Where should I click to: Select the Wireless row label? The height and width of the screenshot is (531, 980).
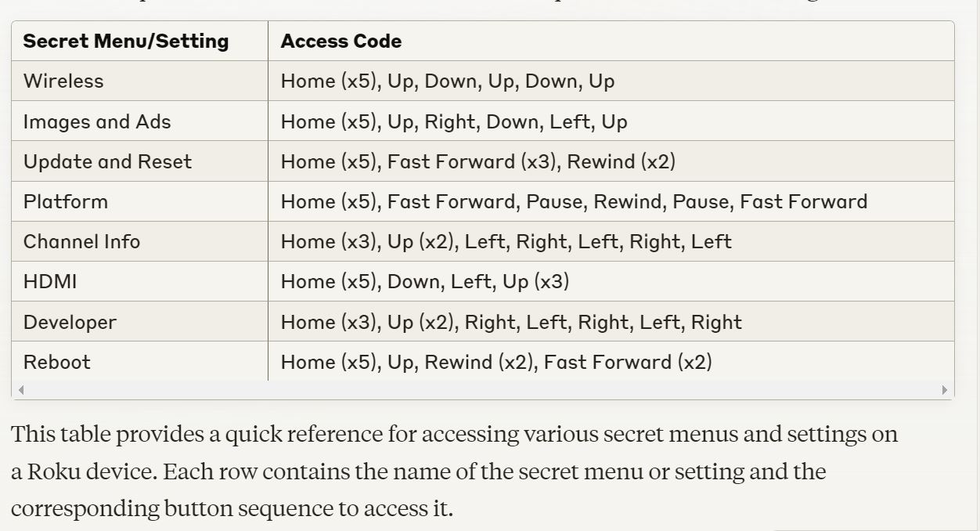click(x=63, y=81)
